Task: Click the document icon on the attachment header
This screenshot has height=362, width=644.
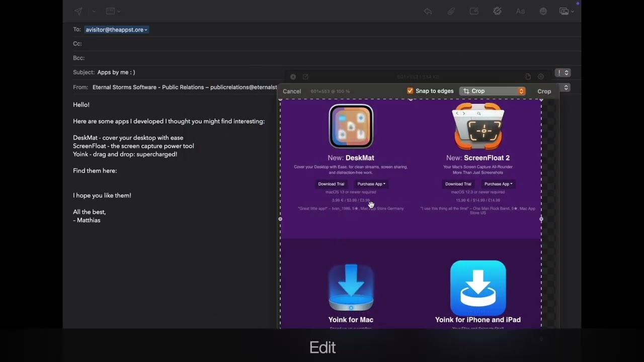Action: pos(528,76)
